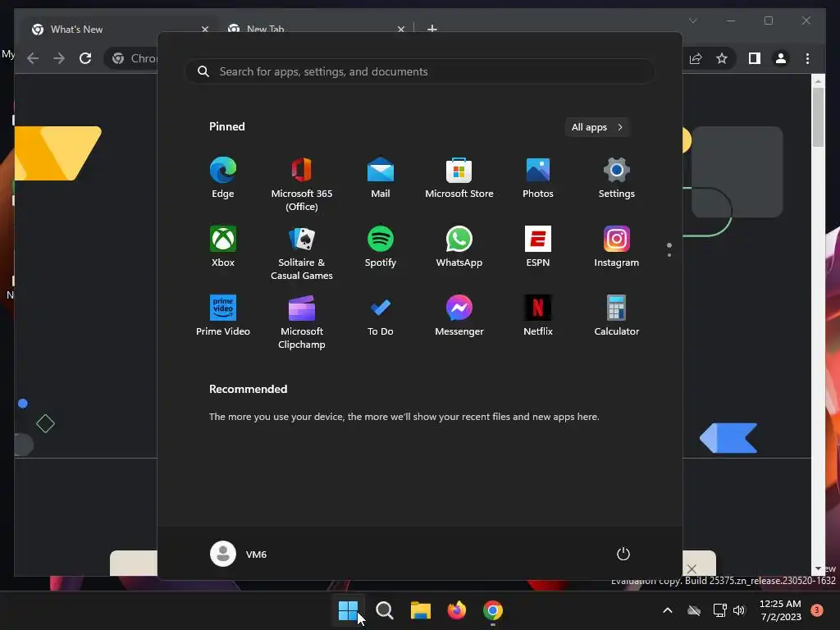Viewport: 840px width, 630px height.
Task: Launch Firefox from the taskbar
Action: pyautogui.click(x=456, y=610)
